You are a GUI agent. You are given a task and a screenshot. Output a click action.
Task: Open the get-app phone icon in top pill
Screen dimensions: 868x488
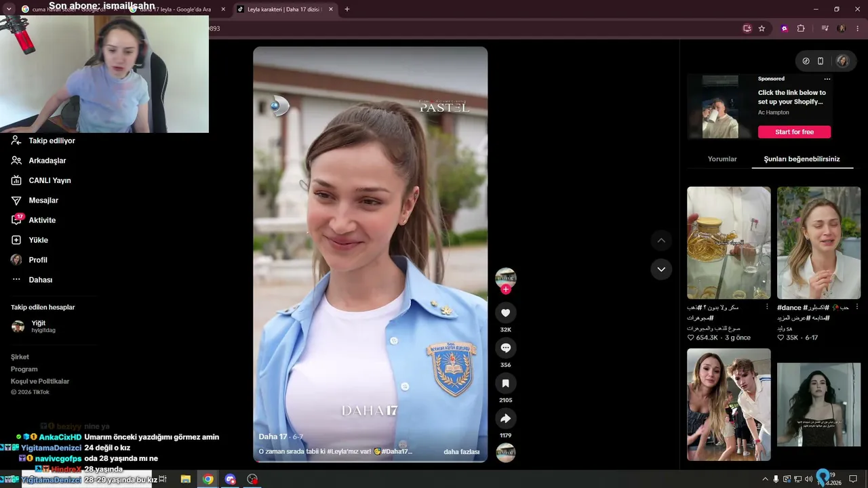(x=821, y=61)
